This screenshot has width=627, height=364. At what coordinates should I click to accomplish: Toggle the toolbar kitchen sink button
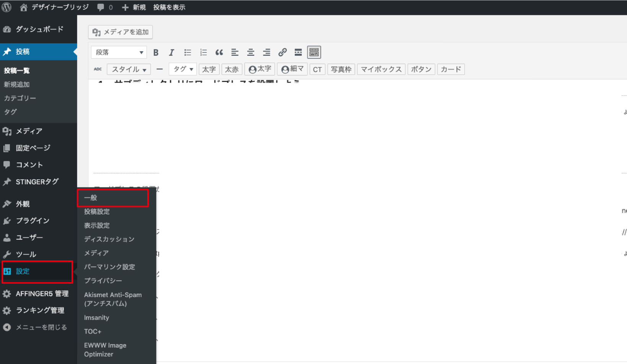[314, 52]
